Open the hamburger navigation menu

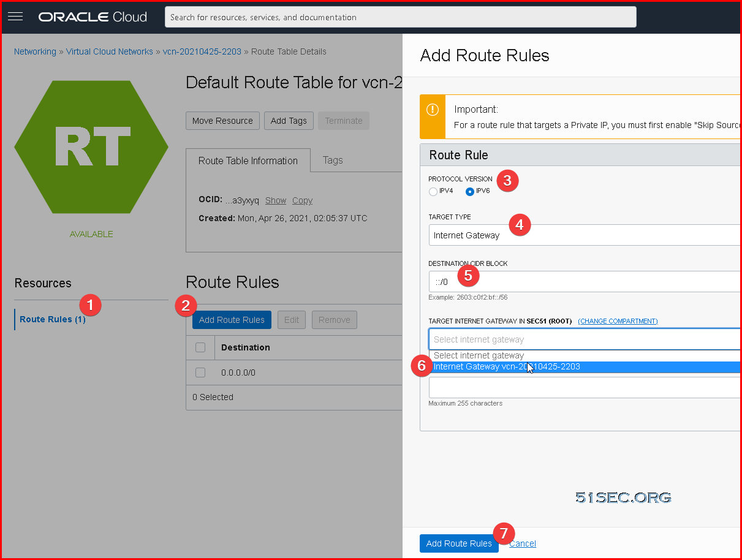pos(15,17)
